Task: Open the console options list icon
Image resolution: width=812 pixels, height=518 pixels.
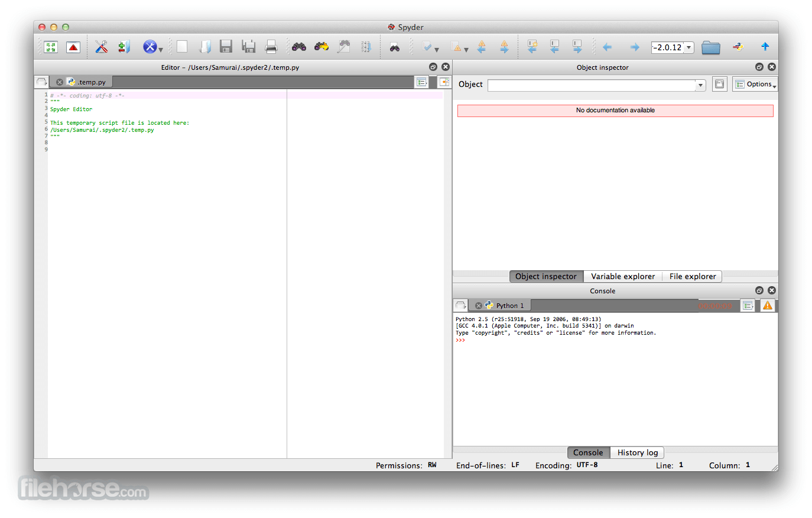Action: coord(748,305)
